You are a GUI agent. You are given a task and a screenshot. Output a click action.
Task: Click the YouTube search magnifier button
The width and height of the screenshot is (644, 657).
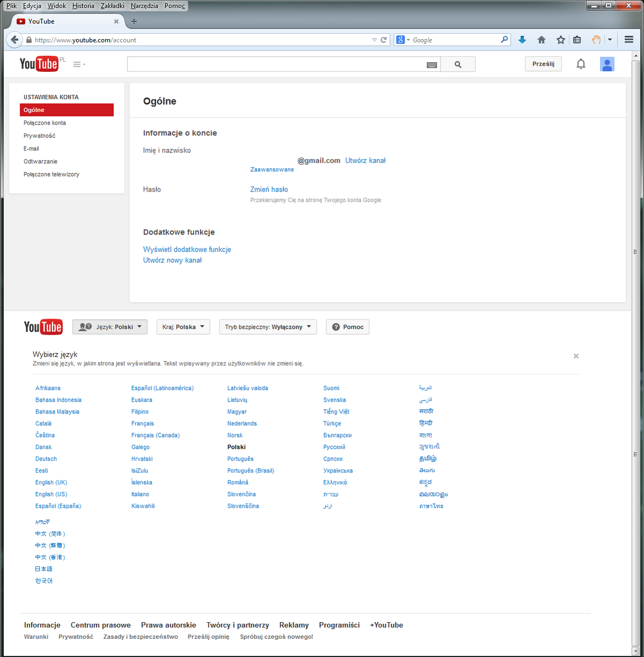pos(458,64)
